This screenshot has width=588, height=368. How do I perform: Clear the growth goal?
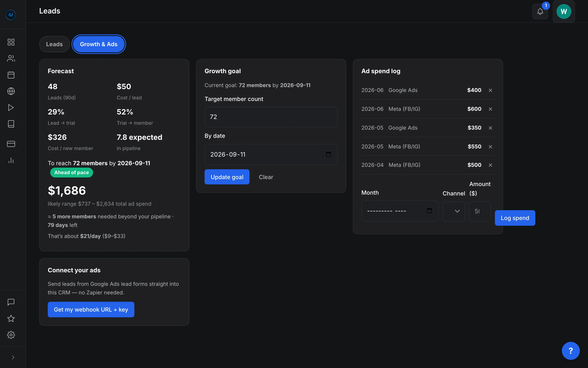pos(266,177)
